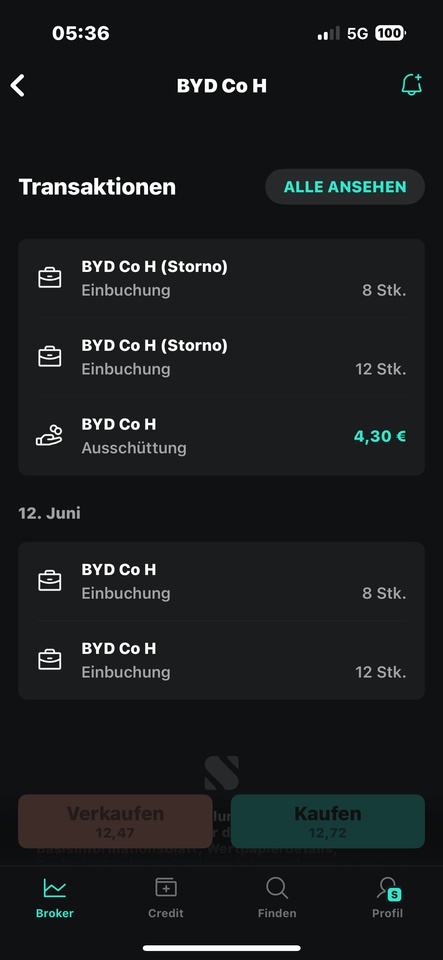This screenshot has height=960, width=443.
Task: Tap the price alert bell icon
Action: pos(412,85)
